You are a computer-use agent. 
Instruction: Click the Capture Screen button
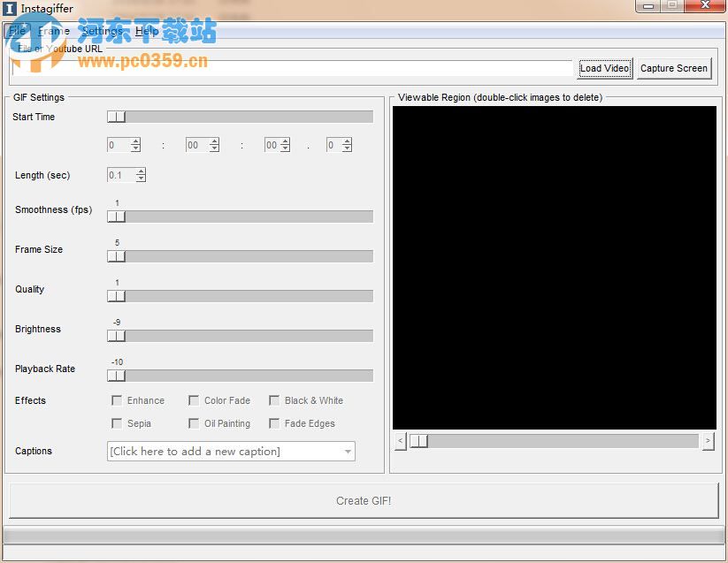click(674, 68)
